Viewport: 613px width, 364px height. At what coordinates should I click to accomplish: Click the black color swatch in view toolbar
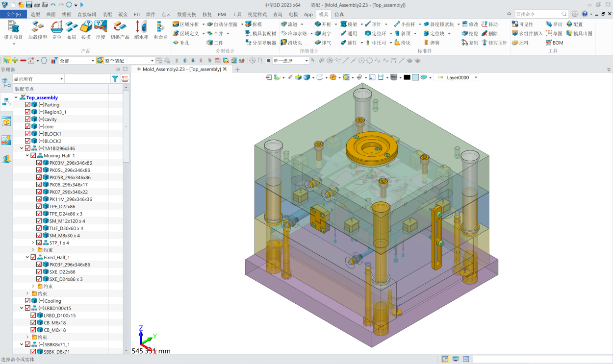coord(407,77)
